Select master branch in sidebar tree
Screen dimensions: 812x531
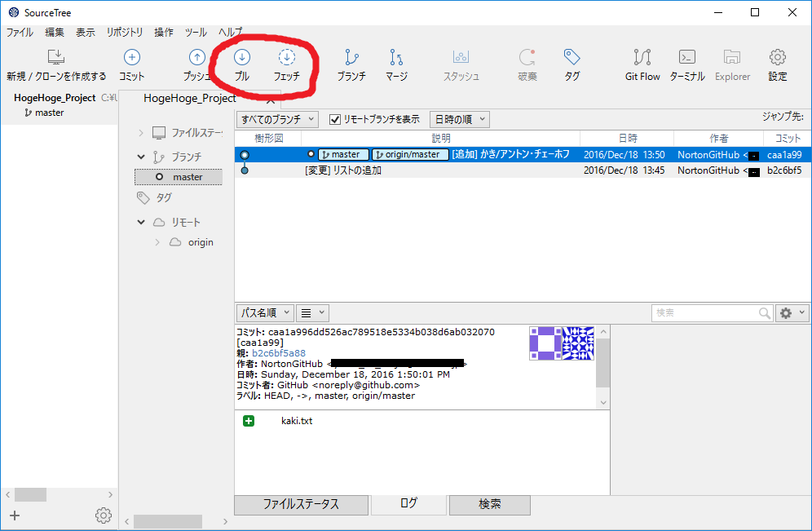[x=179, y=177]
